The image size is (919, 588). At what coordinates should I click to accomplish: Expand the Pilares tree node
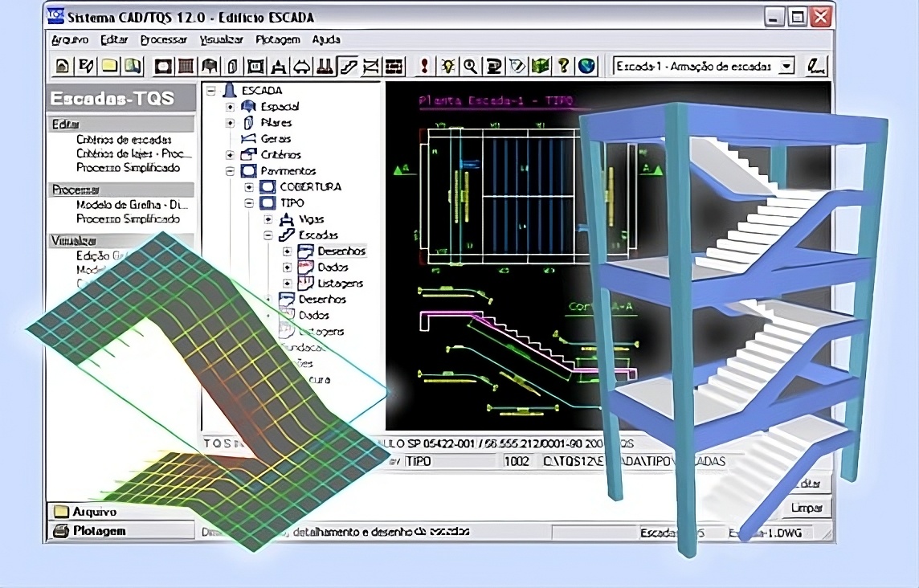pyautogui.click(x=231, y=123)
